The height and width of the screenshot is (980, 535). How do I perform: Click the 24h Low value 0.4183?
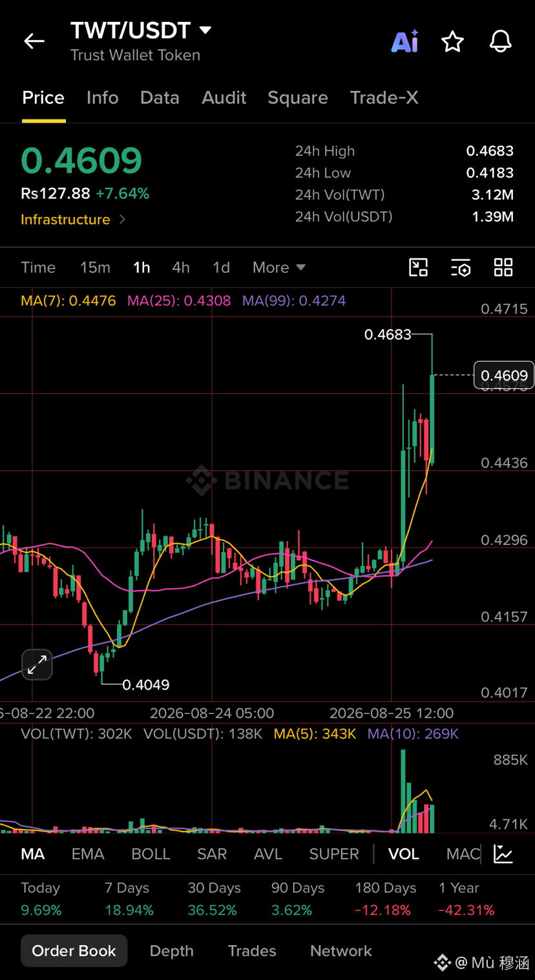490,173
